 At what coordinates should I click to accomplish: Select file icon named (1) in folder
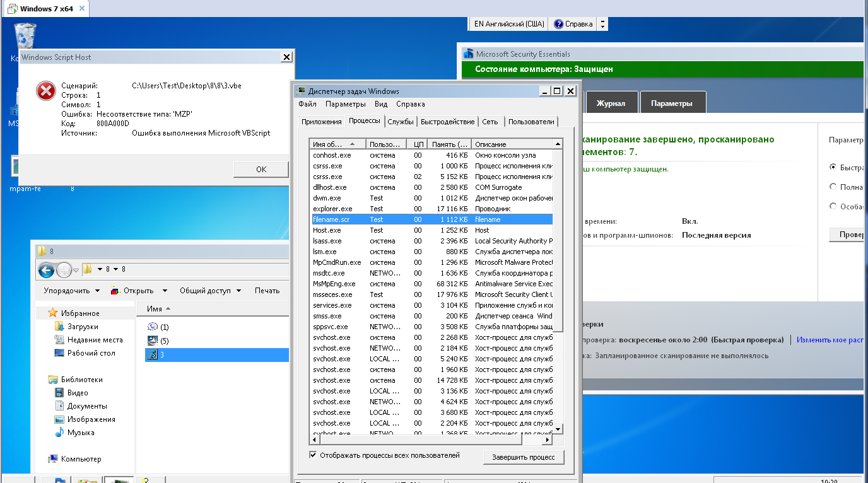pos(152,327)
